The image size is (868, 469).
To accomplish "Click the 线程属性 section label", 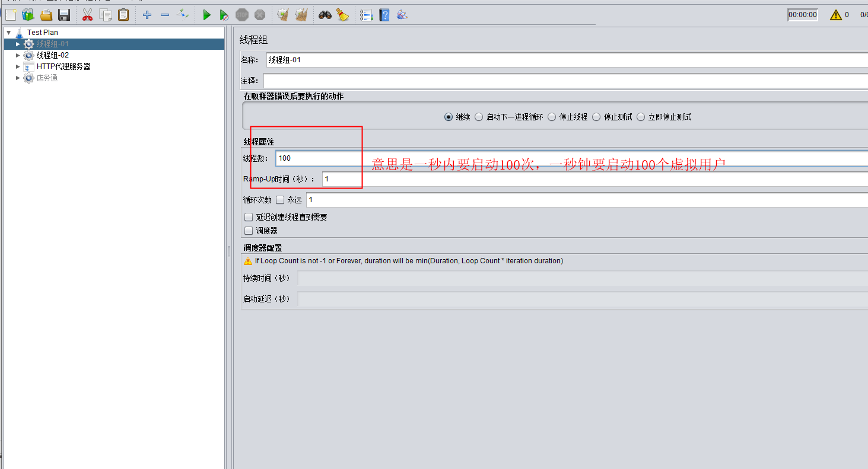I will 259,142.
